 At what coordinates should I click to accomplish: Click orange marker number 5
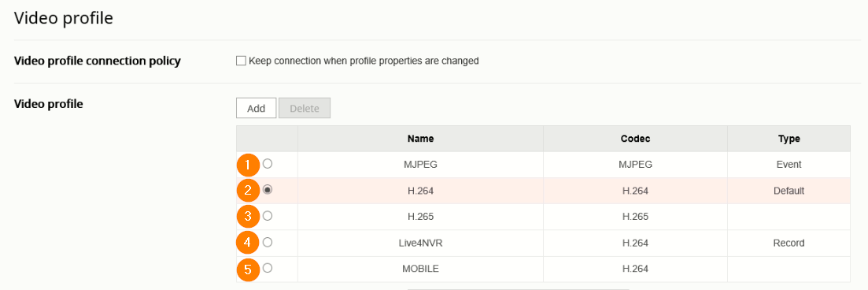tap(249, 270)
